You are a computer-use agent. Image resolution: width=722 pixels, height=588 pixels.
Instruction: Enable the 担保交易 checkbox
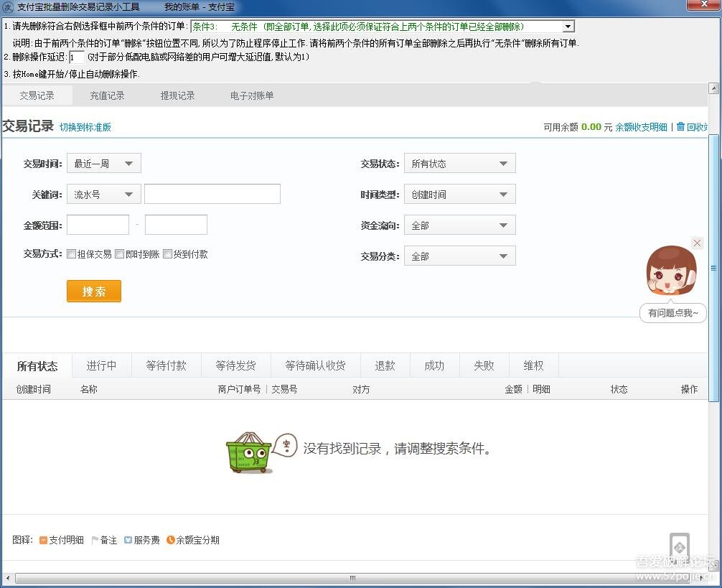click(72, 254)
